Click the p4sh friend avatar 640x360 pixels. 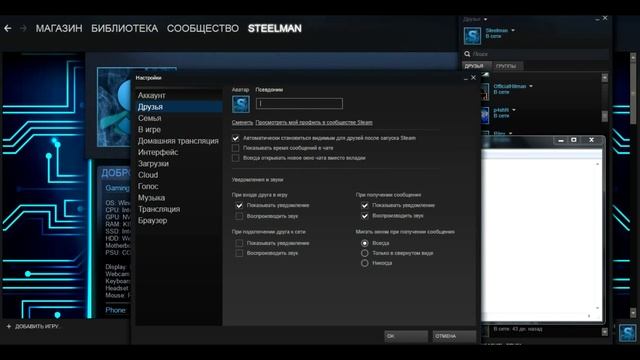pos(484,116)
